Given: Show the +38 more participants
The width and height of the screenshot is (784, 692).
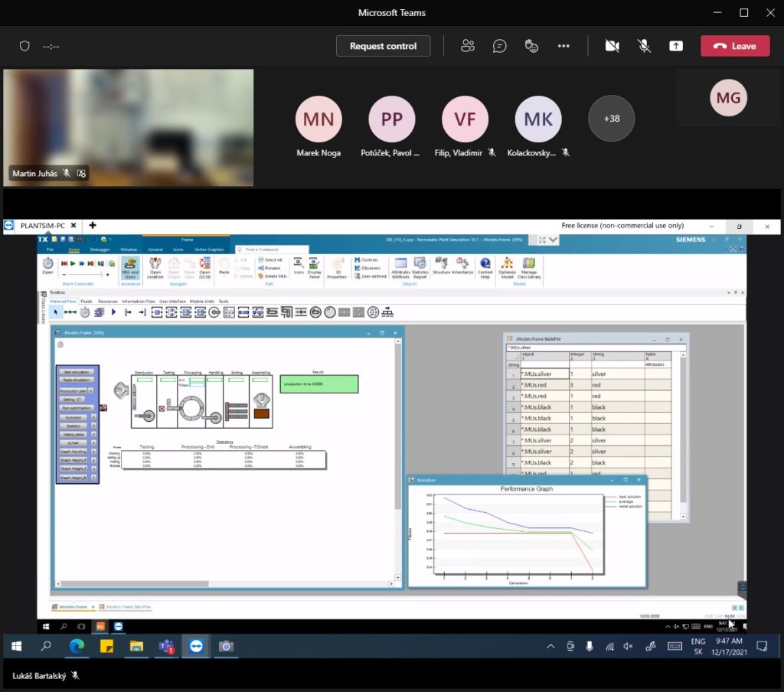Looking at the screenshot, I should click(612, 119).
